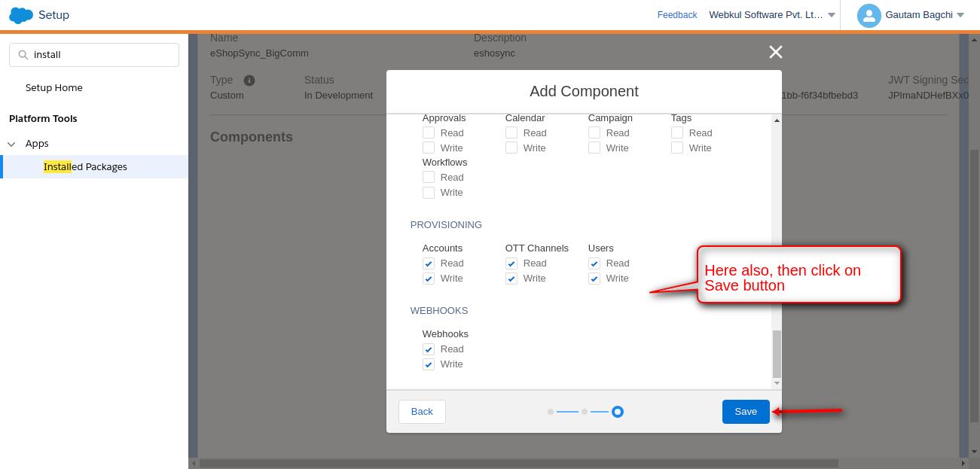Check Workflows Write checkbox
This screenshot has width=980, height=469.
click(429, 193)
